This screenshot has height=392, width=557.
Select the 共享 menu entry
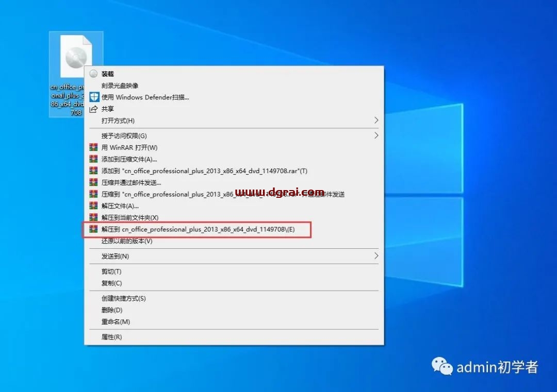click(x=234, y=109)
